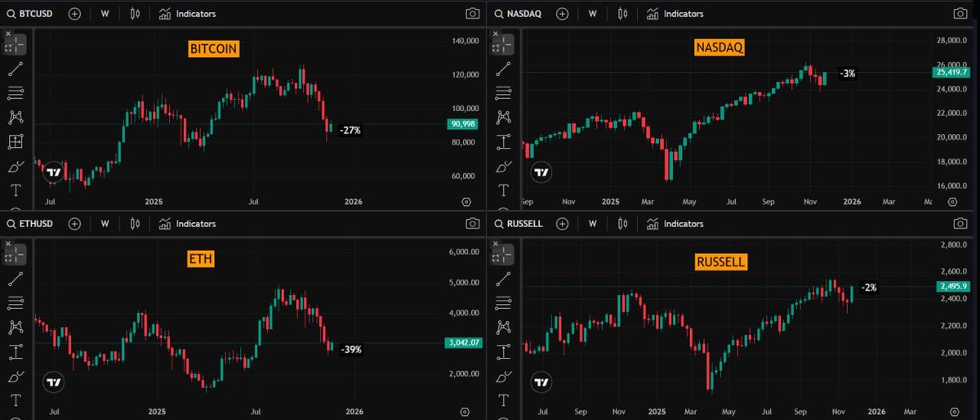The image size is (980, 420).
Task: Select brush tool in BTCUSD panel
Action: pyautogui.click(x=16, y=167)
